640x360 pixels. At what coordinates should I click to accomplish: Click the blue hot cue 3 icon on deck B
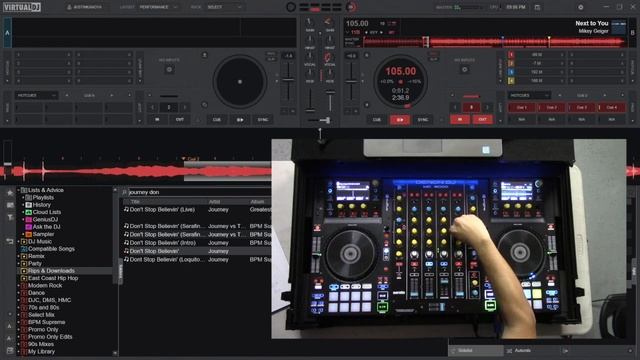click(x=511, y=72)
